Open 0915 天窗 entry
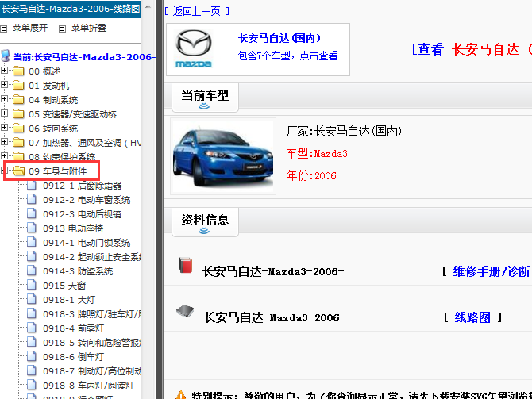The width and height of the screenshot is (532, 399). [x=64, y=285]
